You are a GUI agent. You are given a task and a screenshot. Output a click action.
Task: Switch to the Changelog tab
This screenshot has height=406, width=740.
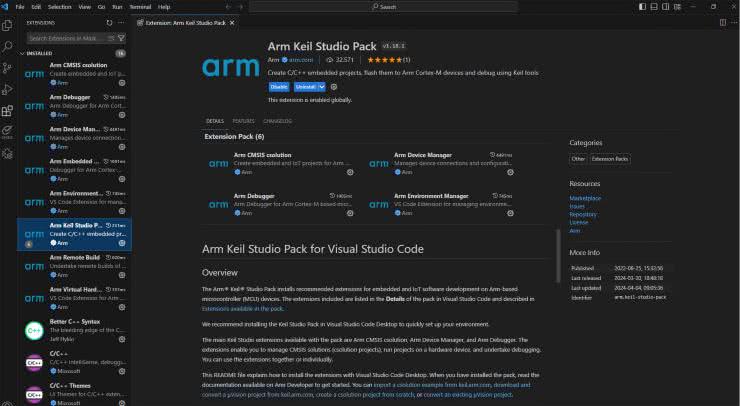click(277, 120)
